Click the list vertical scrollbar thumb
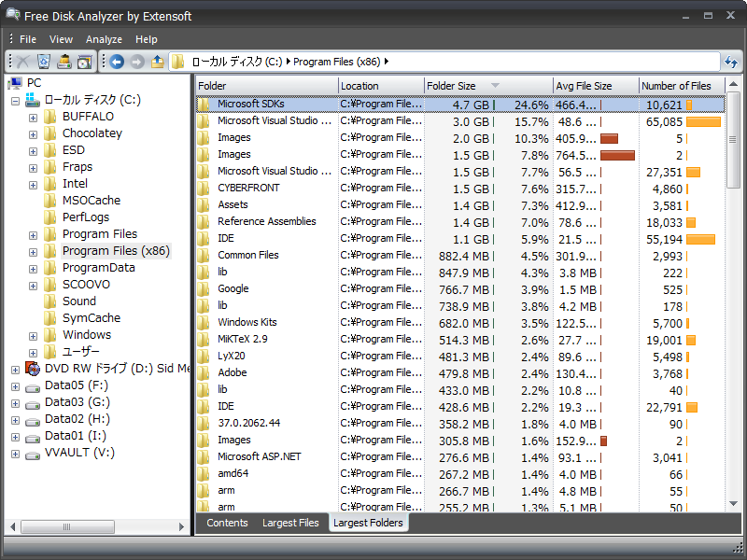This screenshot has width=747, height=560. (x=733, y=139)
